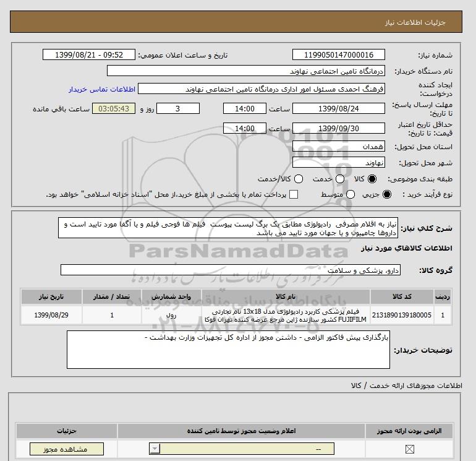Image resolution: width=476 pixels, height=461 pixels.
Task: Click the اطلاعات مجوزهای ارائه خدمت / کالا heading
Action: click(x=407, y=386)
